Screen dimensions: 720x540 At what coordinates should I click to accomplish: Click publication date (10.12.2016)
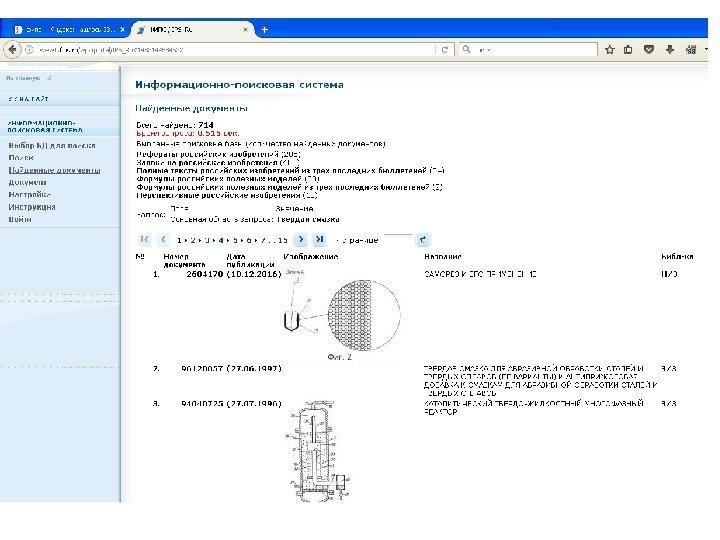pos(254,274)
